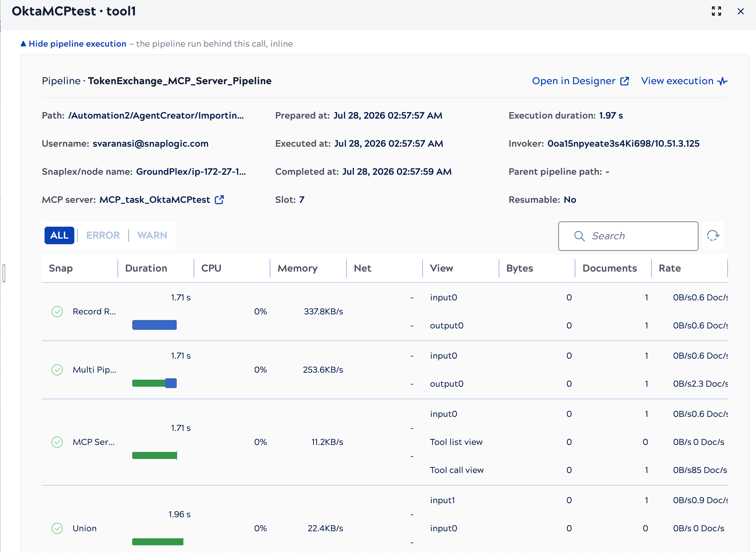
Task: Switch to ERROR filter tab
Action: (103, 235)
